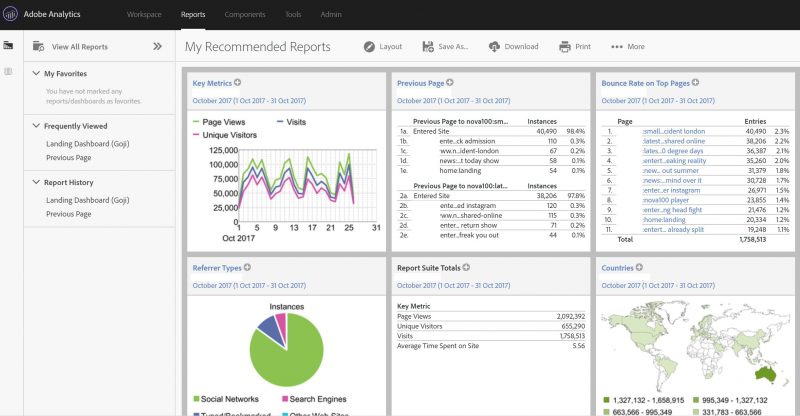This screenshot has width=800, height=416.
Task: Collapse the My Favorites section
Action: pyautogui.click(x=36, y=74)
